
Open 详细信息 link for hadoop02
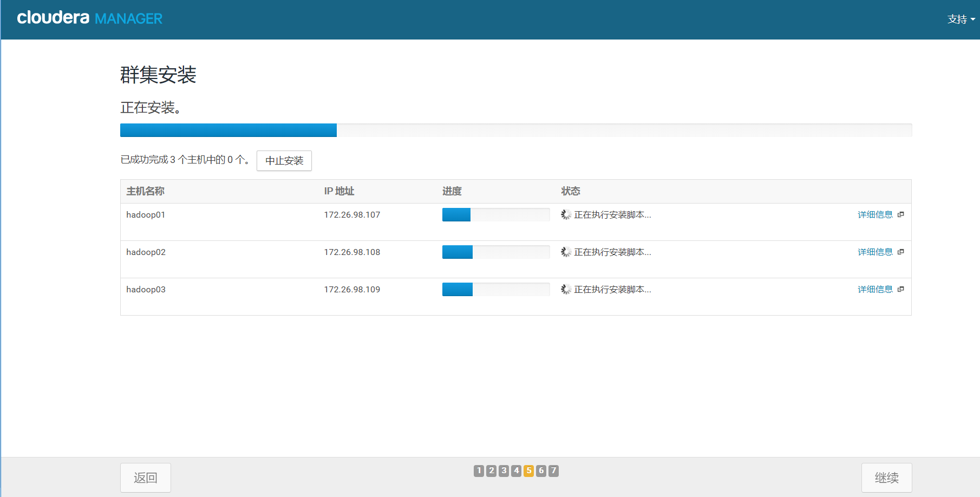(x=875, y=252)
